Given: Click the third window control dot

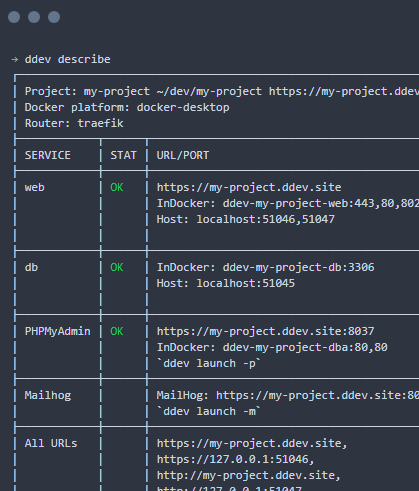Looking at the screenshot, I should tap(54, 17).
